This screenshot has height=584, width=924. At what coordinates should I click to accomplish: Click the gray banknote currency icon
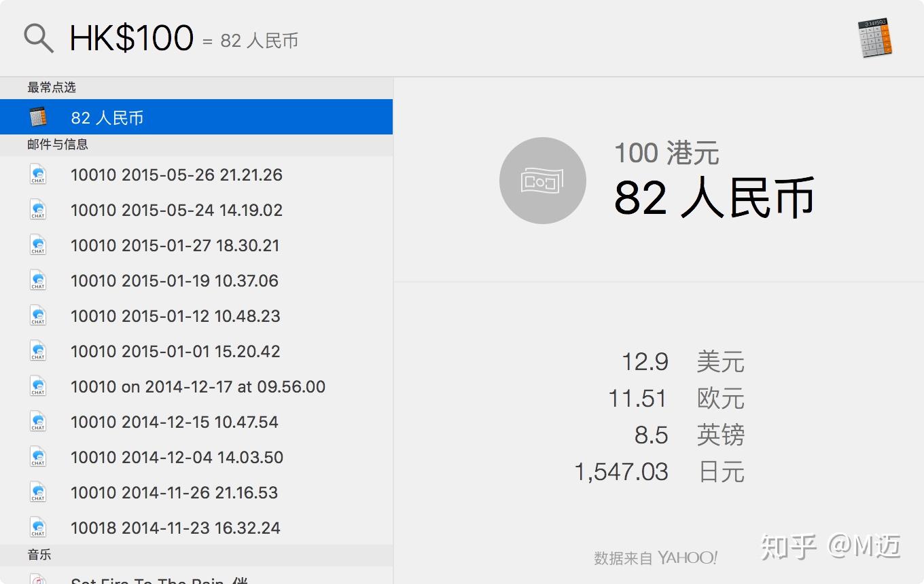(x=543, y=180)
